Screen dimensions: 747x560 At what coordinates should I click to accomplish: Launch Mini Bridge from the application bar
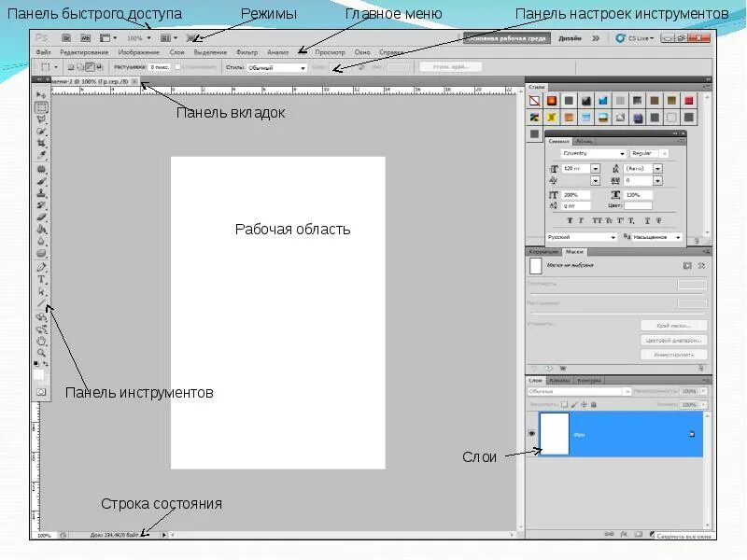pos(85,37)
